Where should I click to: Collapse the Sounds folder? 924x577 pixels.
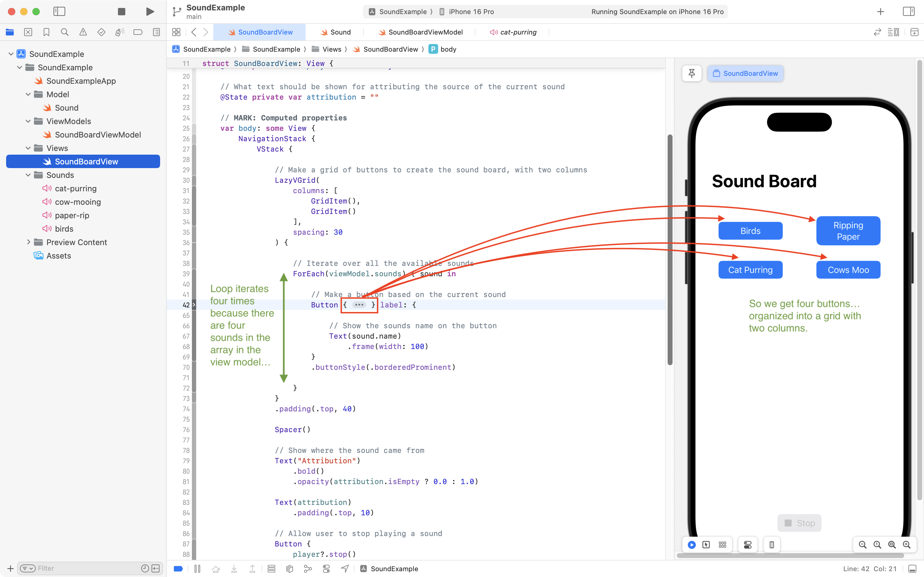coord(28,175)
